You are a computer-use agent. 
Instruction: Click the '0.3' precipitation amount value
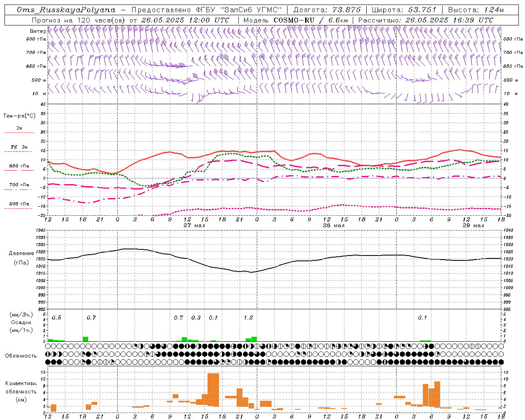pos(196,318)
